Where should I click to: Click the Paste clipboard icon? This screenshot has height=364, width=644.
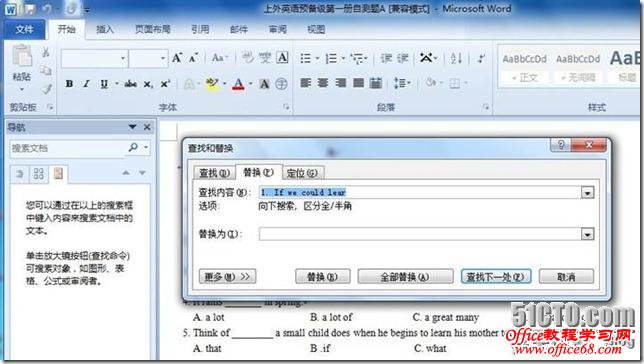pos(21,56)
